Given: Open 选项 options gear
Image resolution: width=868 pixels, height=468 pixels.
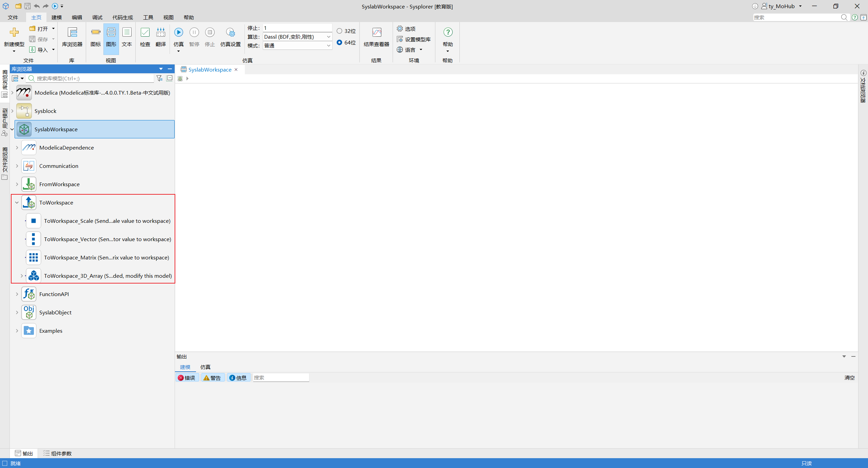Looking at the screenshot, I should [406, 29].
